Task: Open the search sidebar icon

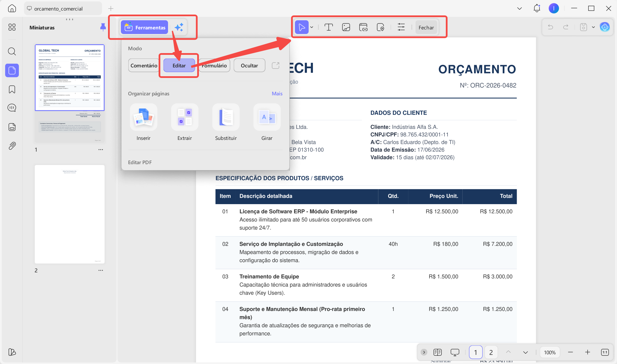Action: point(12,51)
